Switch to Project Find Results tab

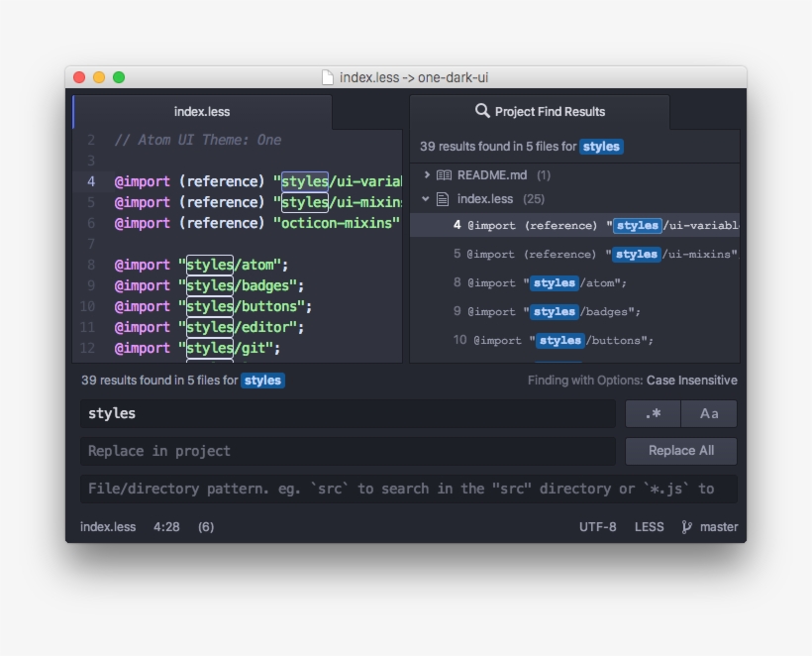[x=540, y=111]
